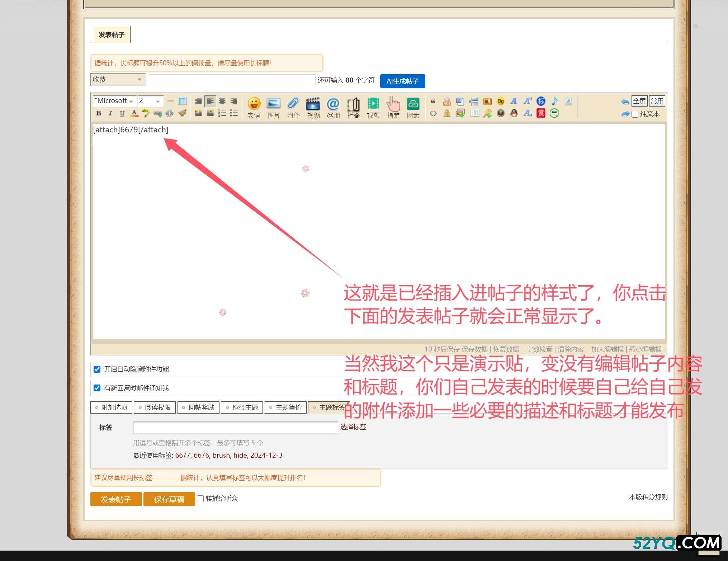
Task: Pick a font color with the A swatch
Action: tap(134, 113)
